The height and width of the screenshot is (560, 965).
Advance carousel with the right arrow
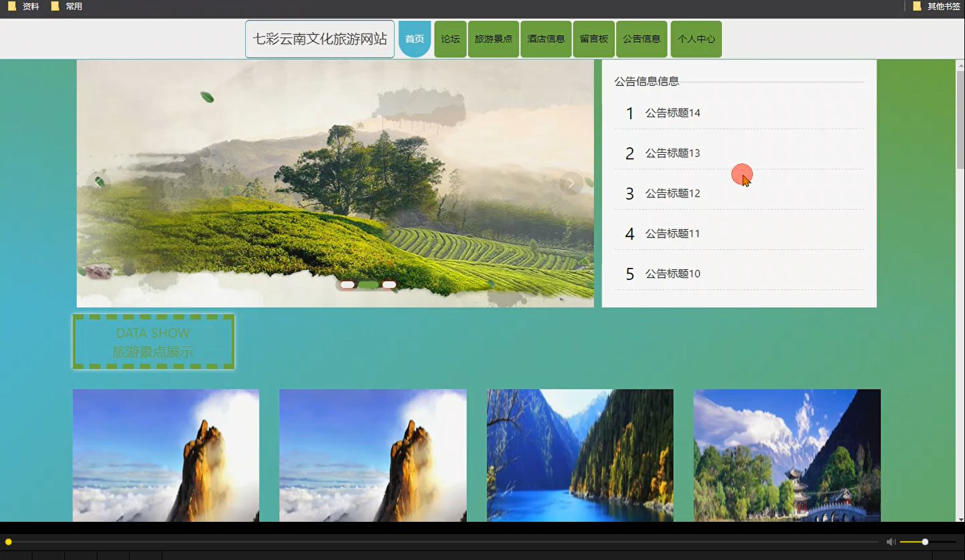pyautogui.click(x=570, y=183)
